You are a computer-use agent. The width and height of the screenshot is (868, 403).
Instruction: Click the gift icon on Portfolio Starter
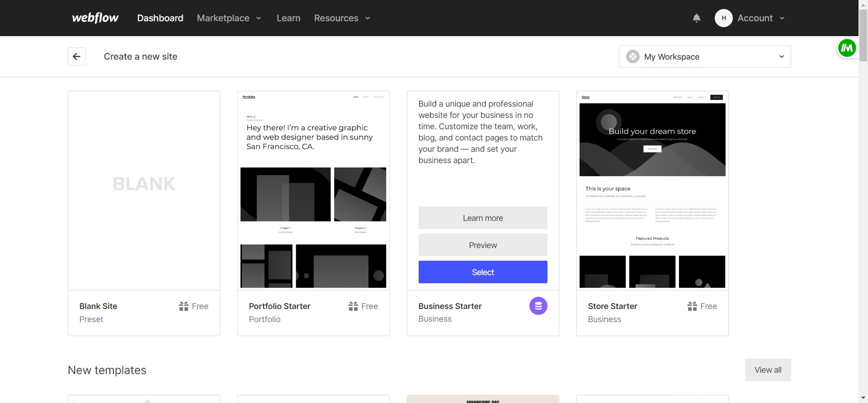[353, 306]
